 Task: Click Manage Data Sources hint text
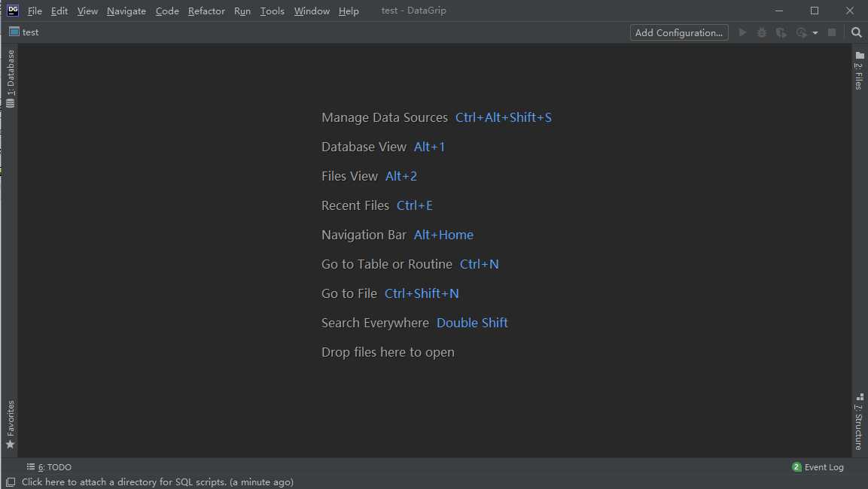[385, 118]
